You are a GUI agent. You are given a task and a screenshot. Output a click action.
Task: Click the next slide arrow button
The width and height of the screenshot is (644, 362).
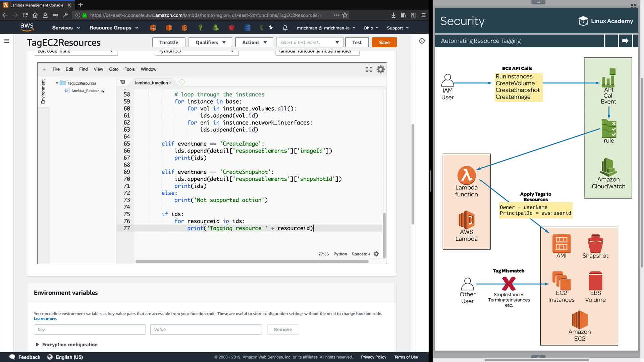pyautogui.click(x=625, y=41)
